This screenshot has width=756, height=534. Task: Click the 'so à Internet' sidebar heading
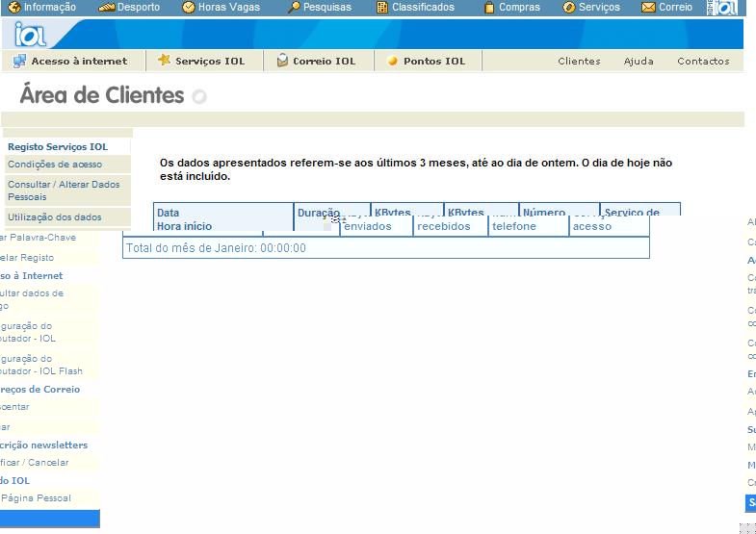coord(32,275)
